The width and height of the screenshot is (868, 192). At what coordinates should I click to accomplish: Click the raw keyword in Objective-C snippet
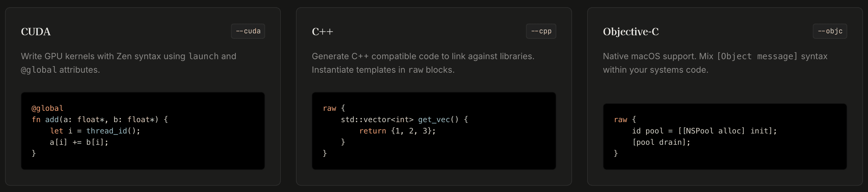621,120
